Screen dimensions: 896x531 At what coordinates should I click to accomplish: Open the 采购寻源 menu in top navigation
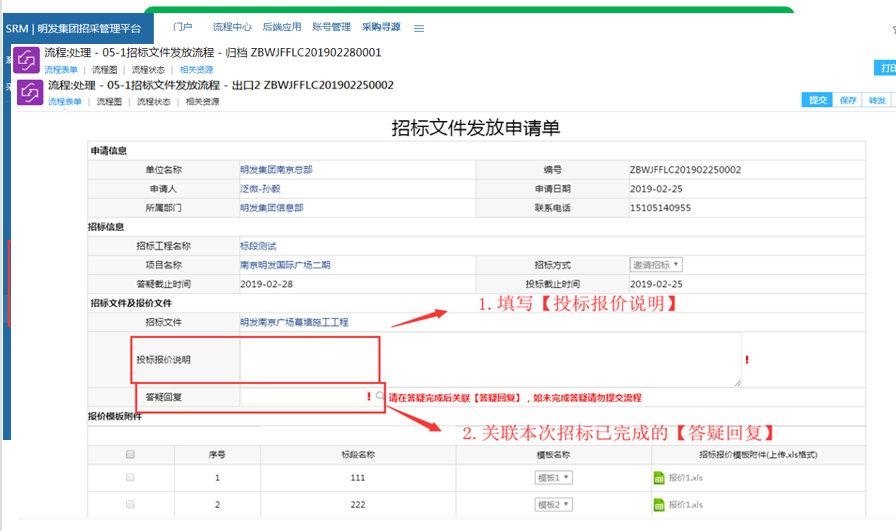[381, 27]
